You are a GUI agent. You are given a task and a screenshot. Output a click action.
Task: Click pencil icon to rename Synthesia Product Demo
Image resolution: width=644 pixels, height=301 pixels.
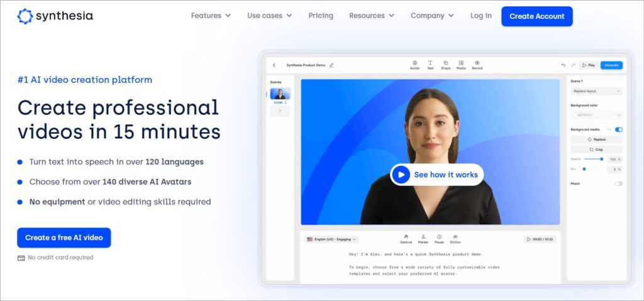click(x=331, y=65)
